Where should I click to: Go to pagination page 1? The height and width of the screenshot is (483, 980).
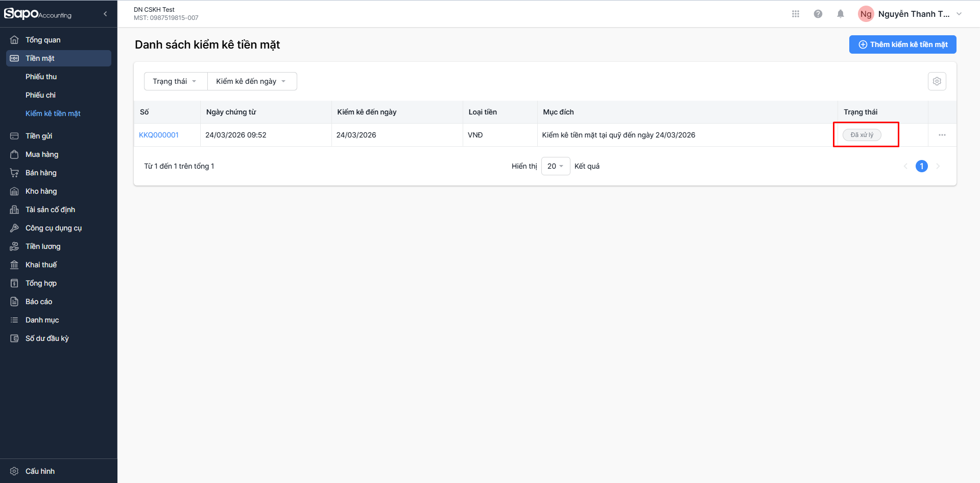click(x=922, y=166)
